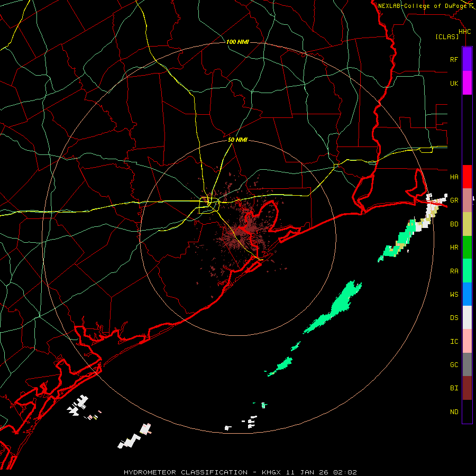
Task: Click the RA mint green legend swatch
Action: [x=467, y=271]
